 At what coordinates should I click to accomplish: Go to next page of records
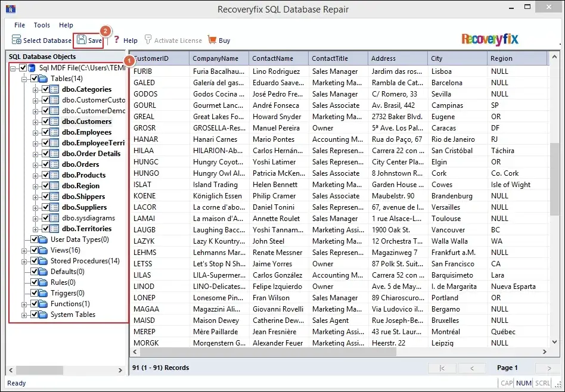coord(549,368)
